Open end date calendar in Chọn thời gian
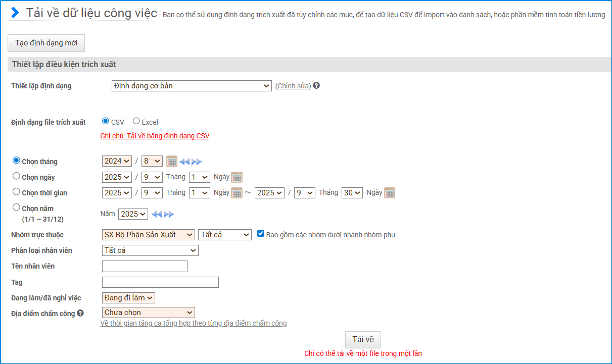This screenshot has height=364, width=612. [x=389, y=193]
